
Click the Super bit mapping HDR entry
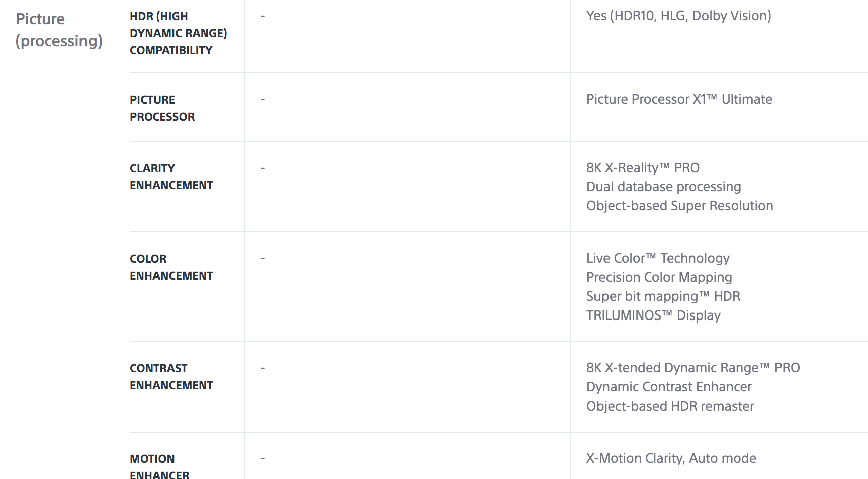click(x=663, y=296)
